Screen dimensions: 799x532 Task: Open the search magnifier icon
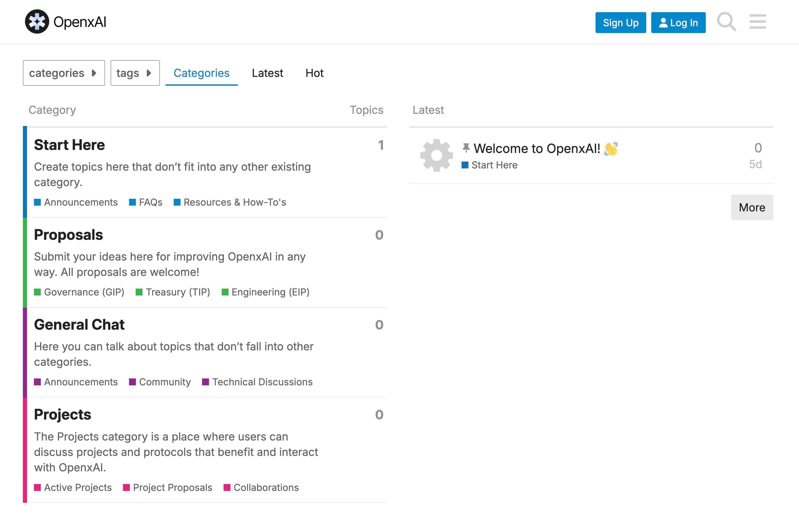pyautogui.click(x=726, y=22)
